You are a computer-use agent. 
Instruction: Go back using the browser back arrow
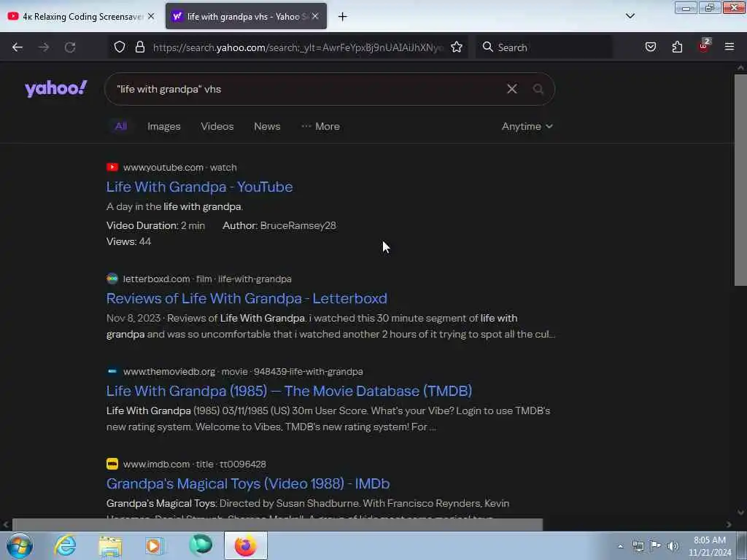(18, 47)
